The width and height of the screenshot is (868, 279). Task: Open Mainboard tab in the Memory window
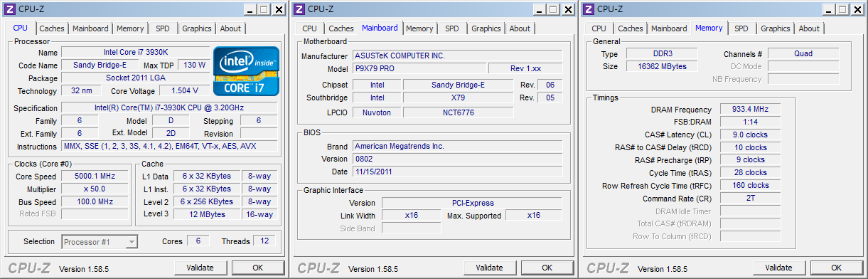point(669,28)
